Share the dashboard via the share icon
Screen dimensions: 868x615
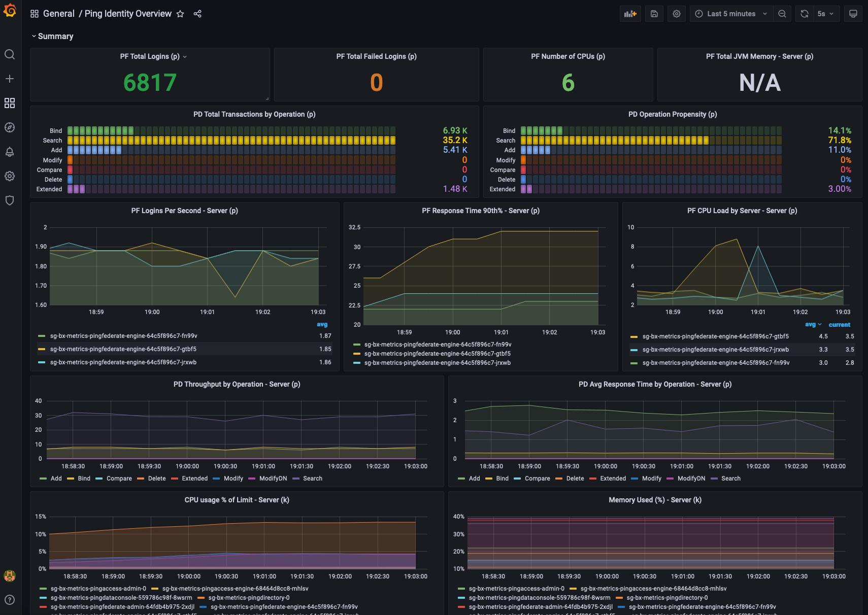point(198,14)
